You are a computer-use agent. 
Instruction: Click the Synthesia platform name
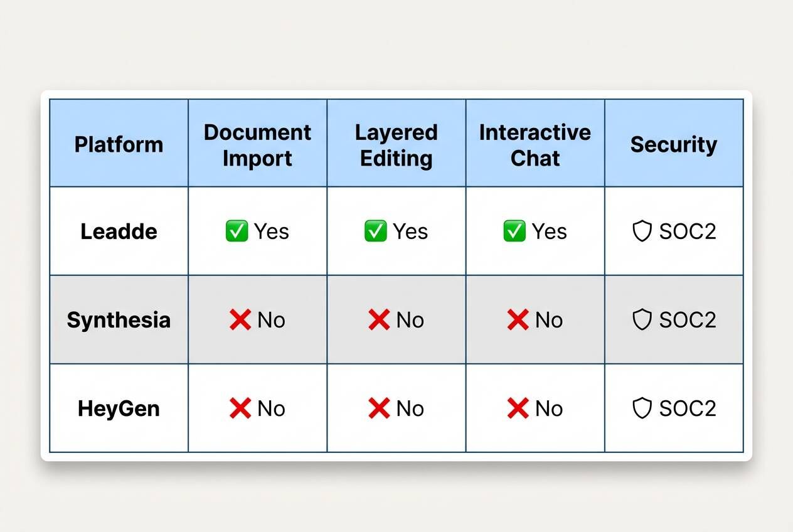(x=119, y=320)
